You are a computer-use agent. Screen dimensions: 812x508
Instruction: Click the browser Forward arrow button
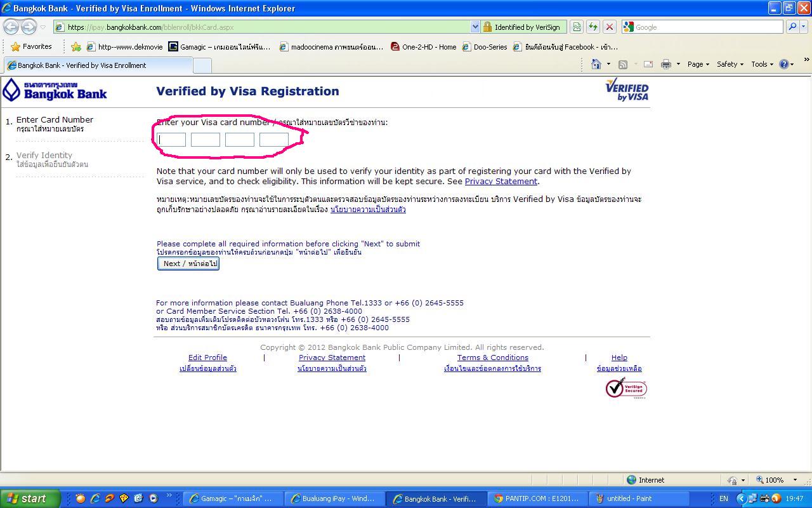point(29,27)
